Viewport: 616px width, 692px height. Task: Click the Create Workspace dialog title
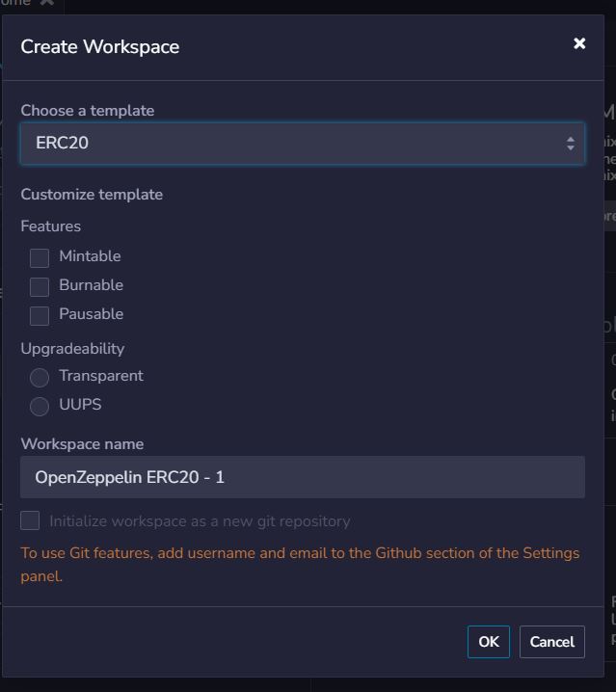coord(100,46)
